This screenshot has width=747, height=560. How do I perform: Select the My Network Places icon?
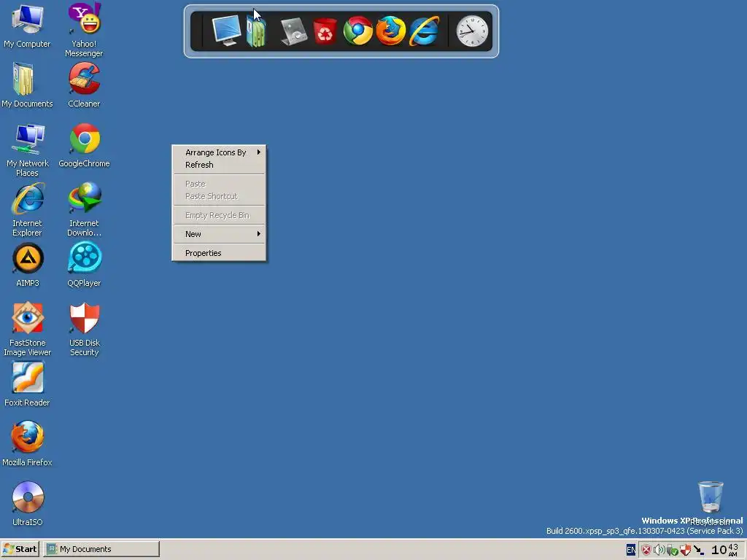pyautogui.click(x=27, y=149)
